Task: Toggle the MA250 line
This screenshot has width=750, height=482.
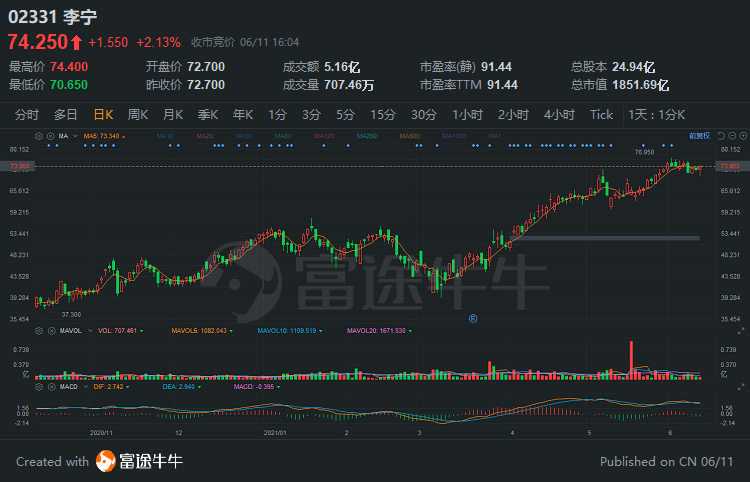Action: tap(367, 136)
